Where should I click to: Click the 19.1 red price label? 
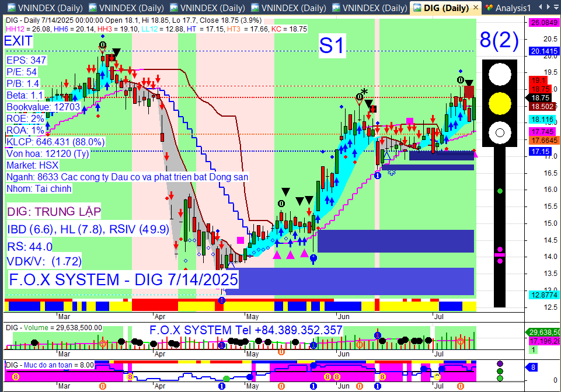tap(538, 80)
